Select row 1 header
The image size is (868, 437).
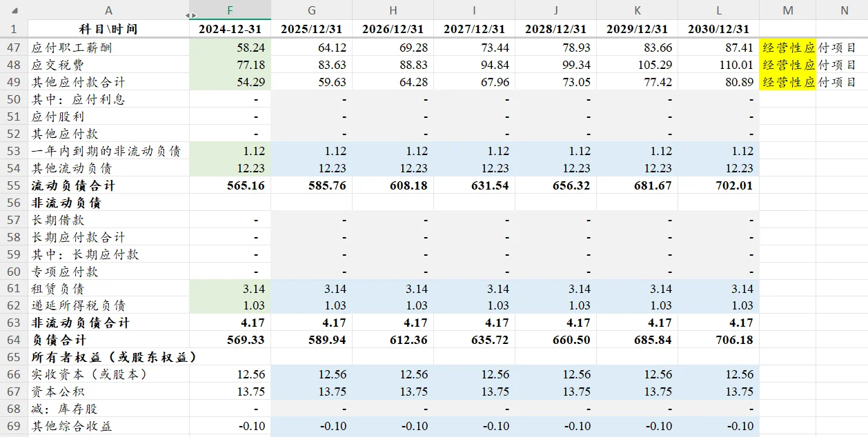[x=14, y=29]
